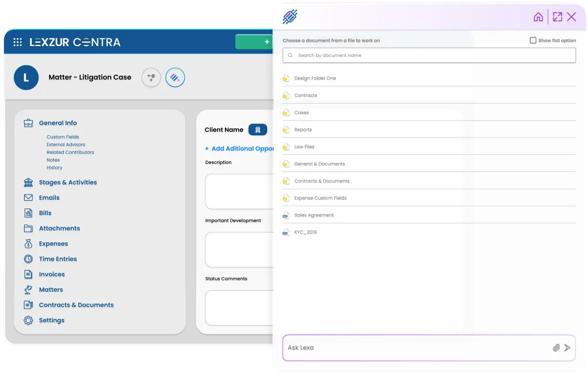Open Custom Fields sub-item

(63, 137)
